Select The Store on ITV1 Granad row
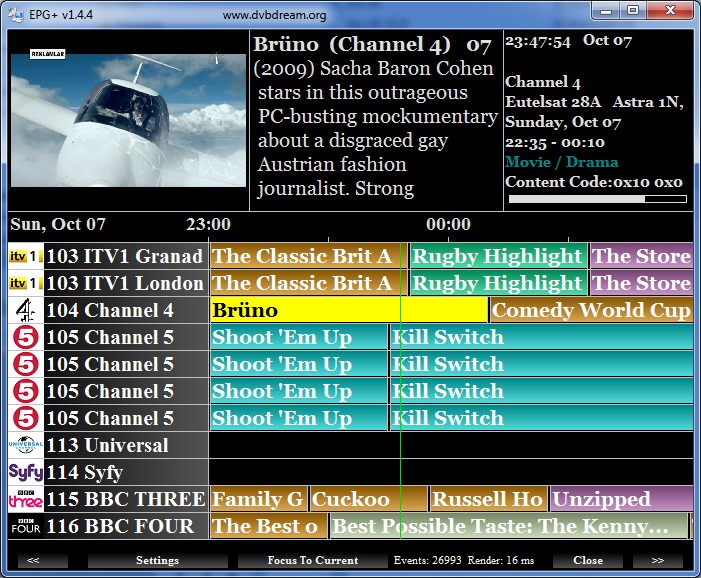The height and width of the screenshot is (578, 701). pyautogui.click(x=642, y=256)
